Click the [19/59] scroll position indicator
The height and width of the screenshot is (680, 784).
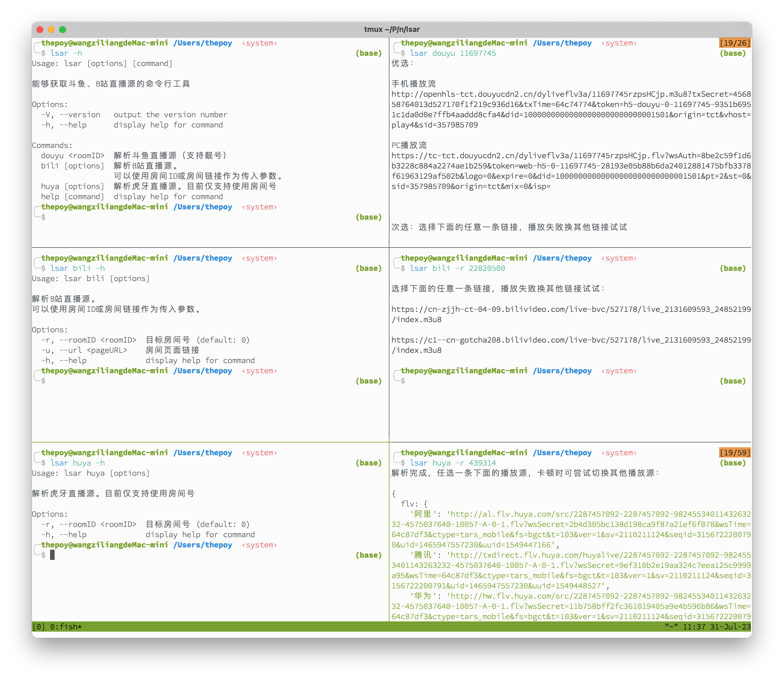[x=735, y=452]
